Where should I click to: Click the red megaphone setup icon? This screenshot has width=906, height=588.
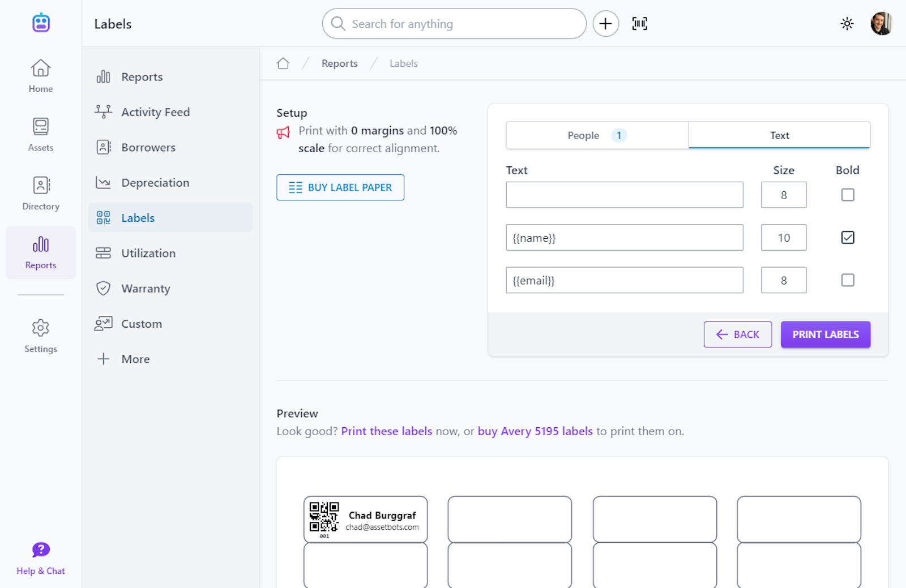point(283,132)
